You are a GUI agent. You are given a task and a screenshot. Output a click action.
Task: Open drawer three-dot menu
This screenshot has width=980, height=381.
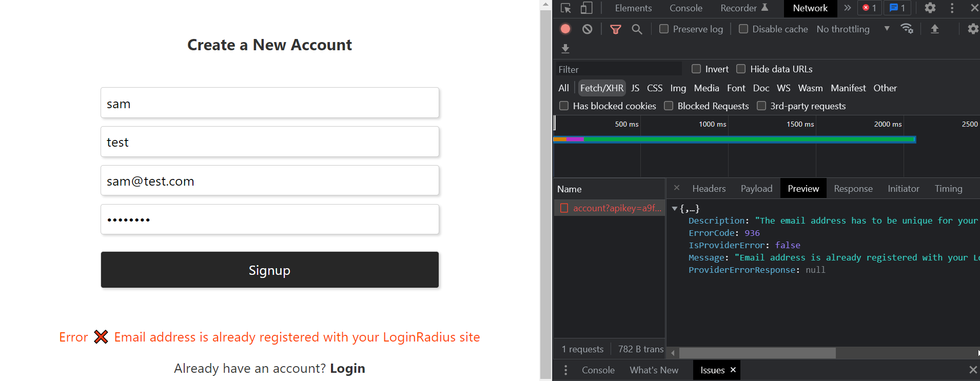[566, 370]
